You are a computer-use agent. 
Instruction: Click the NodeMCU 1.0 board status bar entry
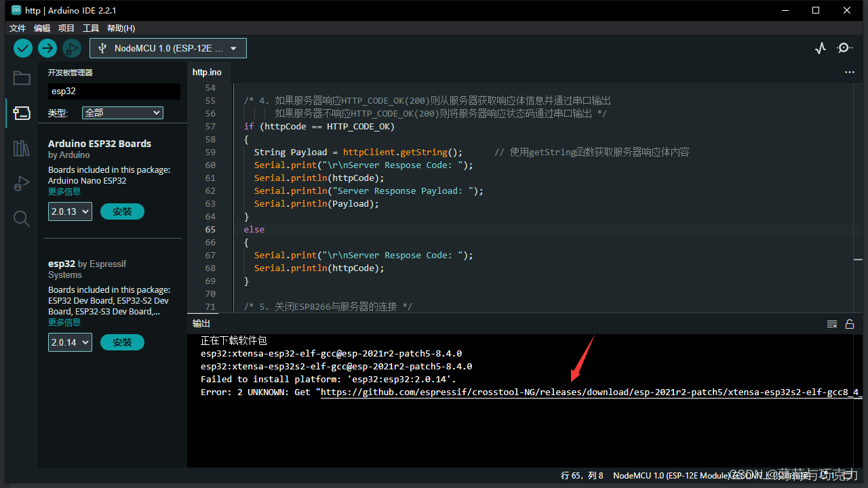click(670, 476)
